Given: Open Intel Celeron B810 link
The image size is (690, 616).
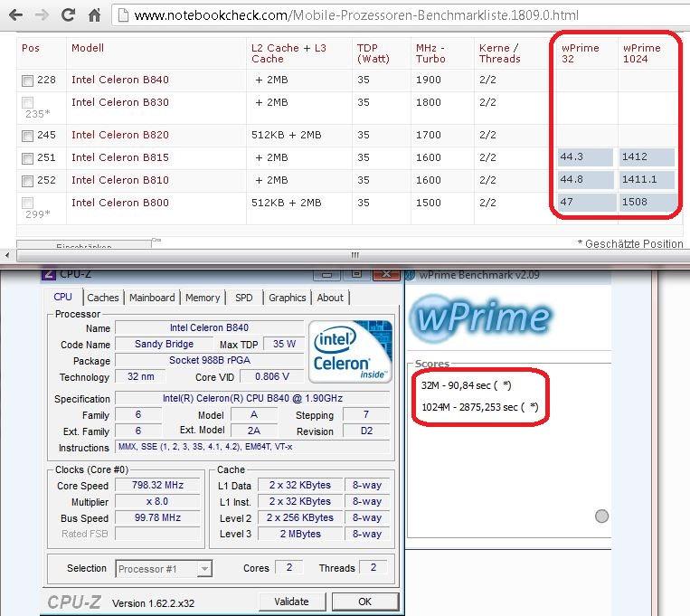Looking at the screenshot, I should [120, 180].
